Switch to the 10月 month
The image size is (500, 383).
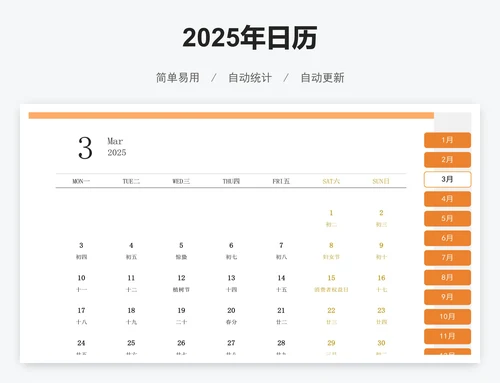[x=447, y=317]
